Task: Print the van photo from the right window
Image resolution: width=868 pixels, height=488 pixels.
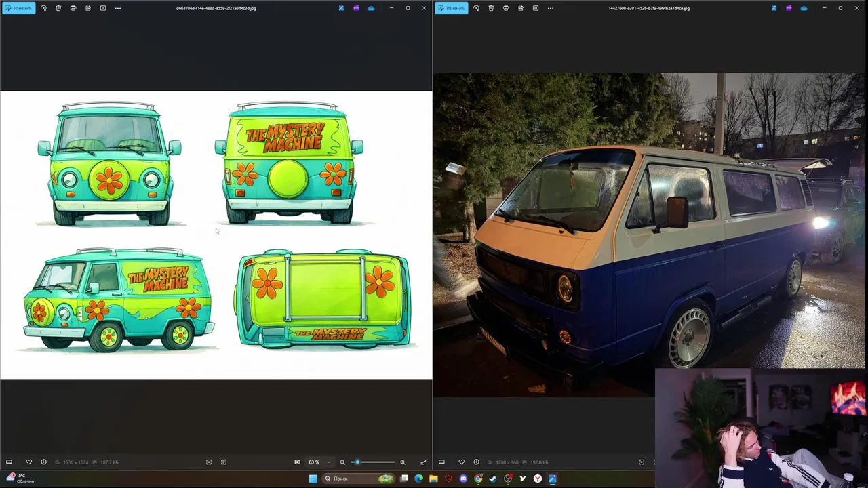Action: (x=506, y=8)
